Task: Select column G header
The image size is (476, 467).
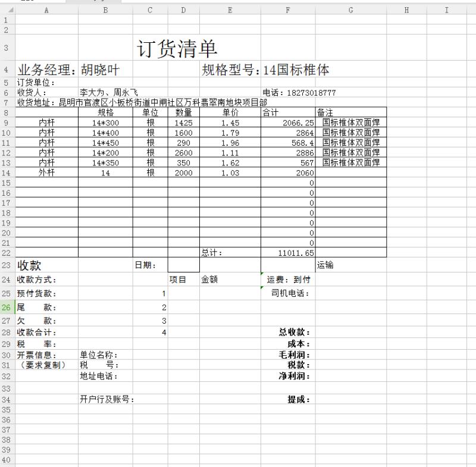Action: pos(350,10)
